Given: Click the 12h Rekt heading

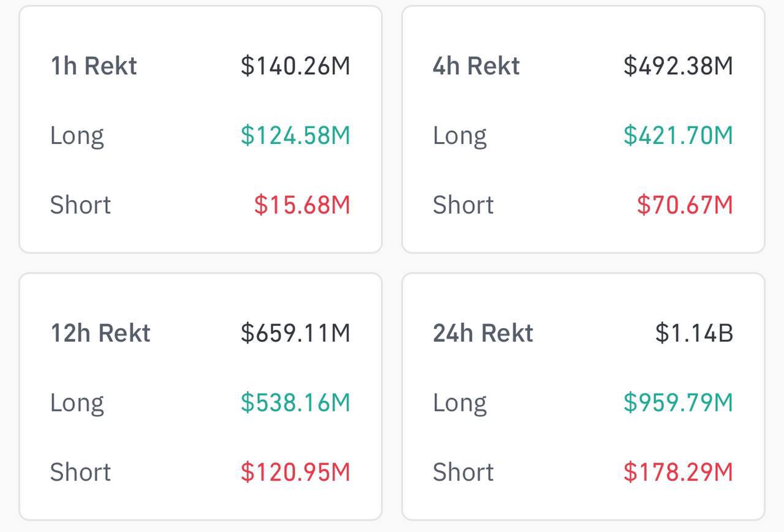Looking at the screenshot, I should [100, 332].
